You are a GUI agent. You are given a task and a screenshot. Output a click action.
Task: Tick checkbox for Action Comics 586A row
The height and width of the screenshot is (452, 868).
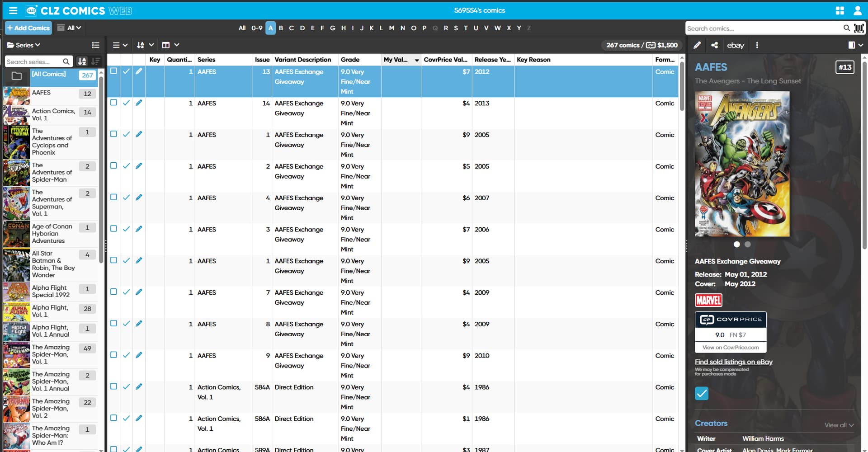coord(113,418)
